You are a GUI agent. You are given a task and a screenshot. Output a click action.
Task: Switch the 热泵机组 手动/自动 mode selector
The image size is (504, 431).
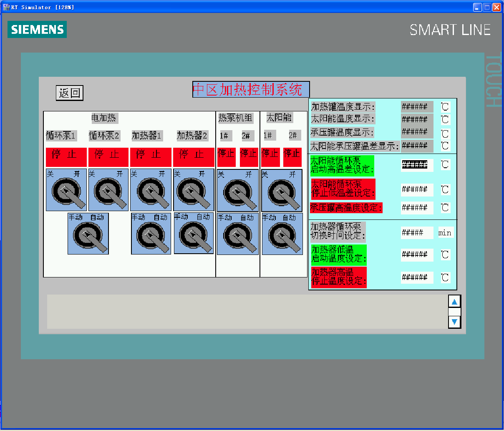point(238,234)
